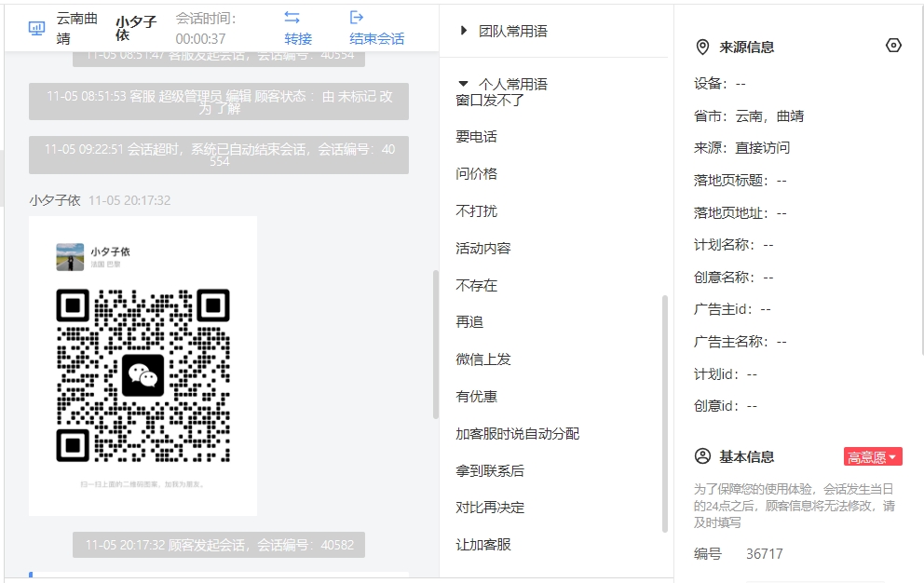Click the 创意名称 row

pyautogui.click(x=733, y=277)
